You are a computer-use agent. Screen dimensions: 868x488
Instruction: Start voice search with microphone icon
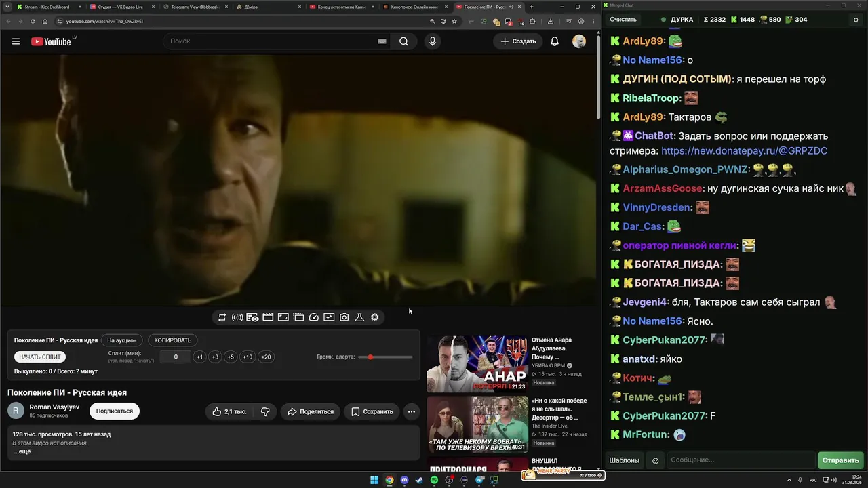[433, 41]
